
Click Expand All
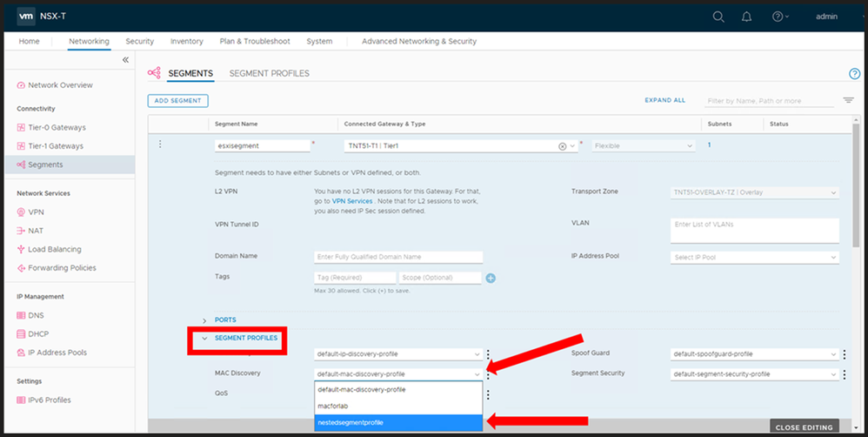point(664,100)
